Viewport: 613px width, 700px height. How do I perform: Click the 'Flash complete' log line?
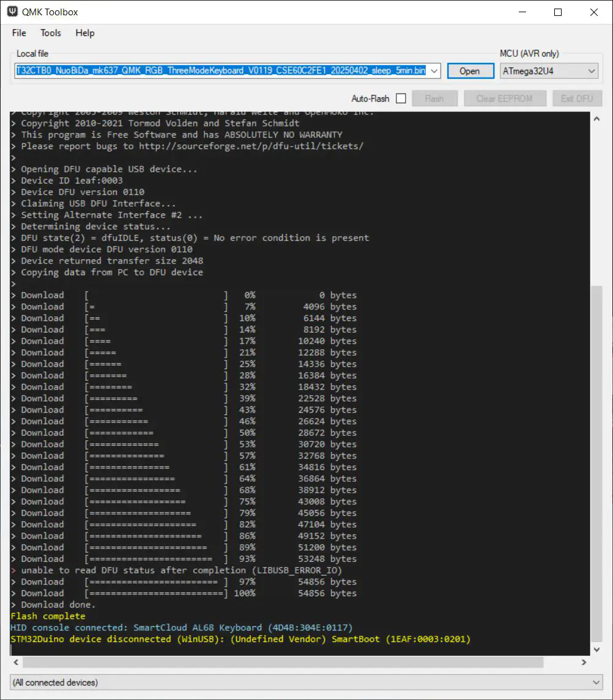click(x=48, y=616)
